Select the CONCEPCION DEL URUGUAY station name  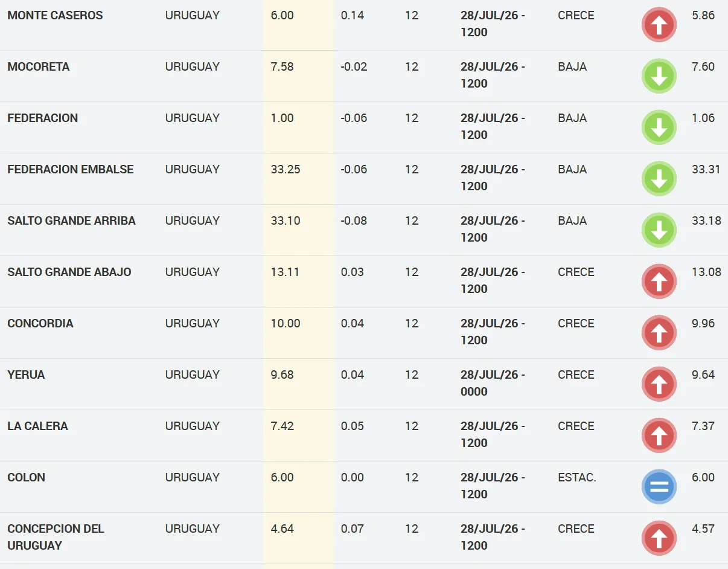(x=56, y=537)
